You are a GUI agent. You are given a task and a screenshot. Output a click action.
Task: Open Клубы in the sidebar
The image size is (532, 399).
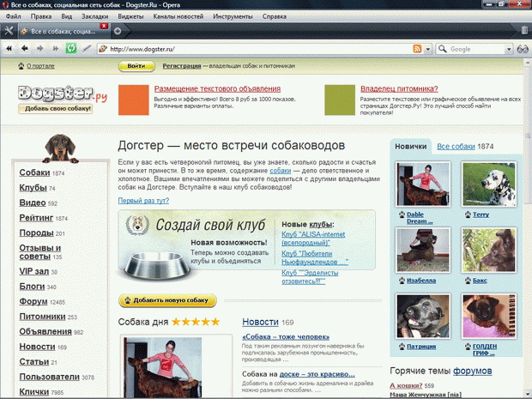pyautogui.click(x=33, y=188)
